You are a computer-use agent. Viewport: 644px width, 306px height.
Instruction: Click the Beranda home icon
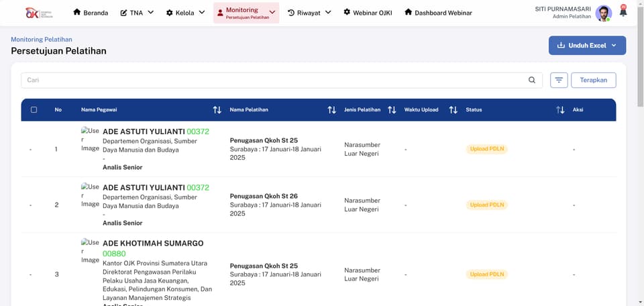pos(76,12)
